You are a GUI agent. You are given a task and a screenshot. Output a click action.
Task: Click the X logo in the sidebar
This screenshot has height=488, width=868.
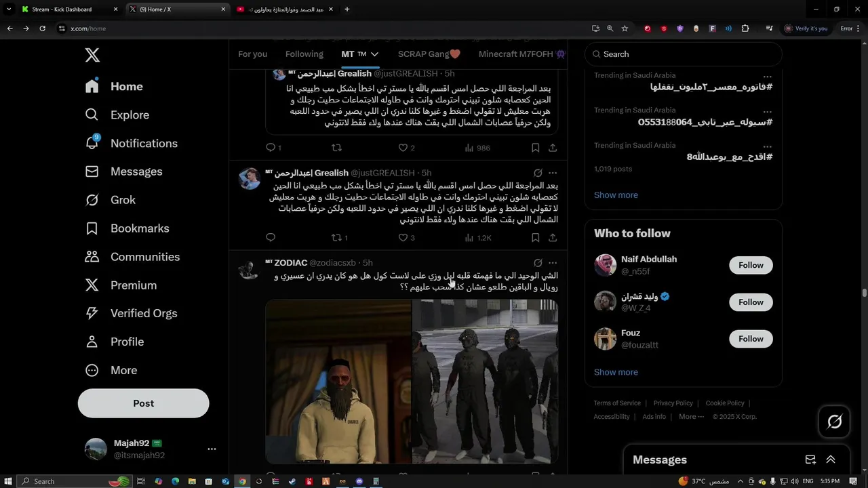tap(92, 55)
